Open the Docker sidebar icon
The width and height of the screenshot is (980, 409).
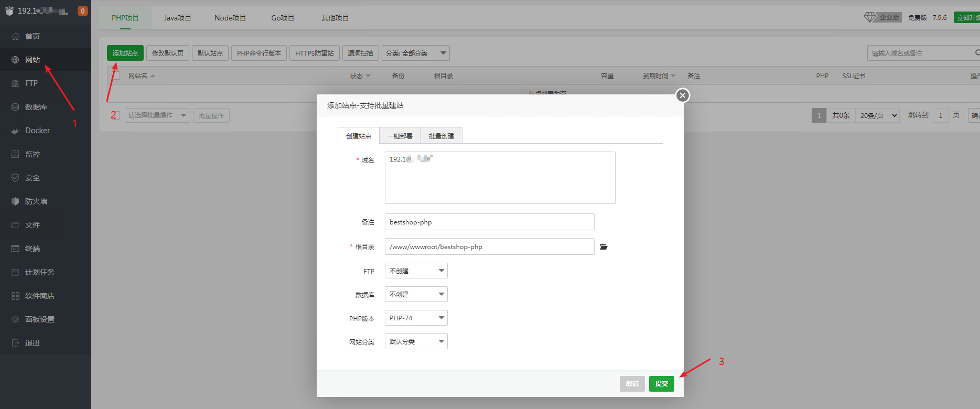(15, 131)
